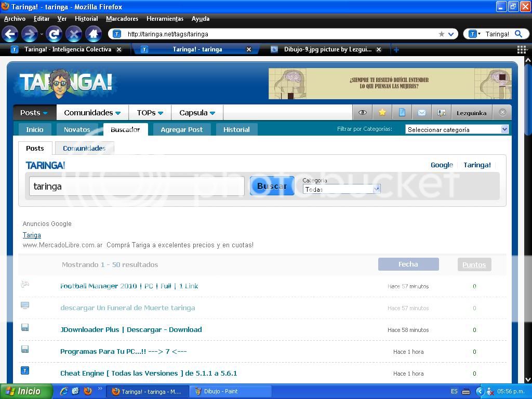Toggle the eye monitoring icon
532x399 pixels.
click(362, 113)
